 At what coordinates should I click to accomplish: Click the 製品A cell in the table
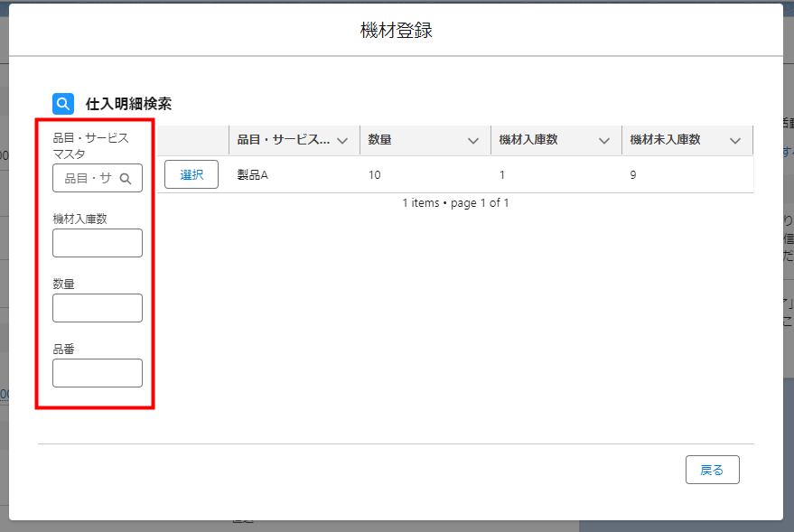click(252, 175)
